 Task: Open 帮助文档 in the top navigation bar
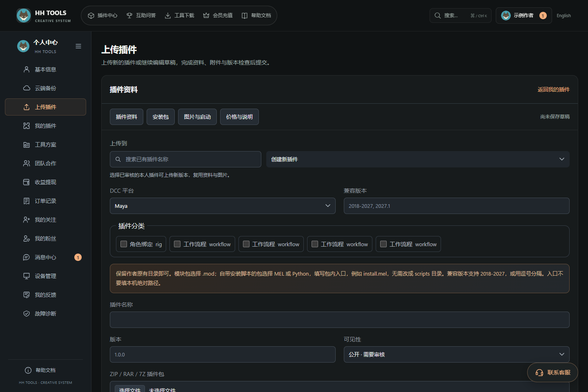tap(256, 16)
